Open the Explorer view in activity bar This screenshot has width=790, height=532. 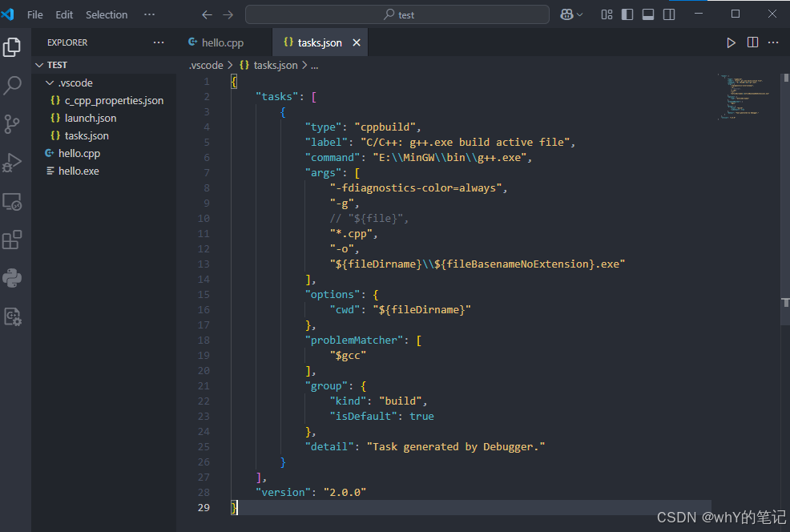tap(11, 47)
